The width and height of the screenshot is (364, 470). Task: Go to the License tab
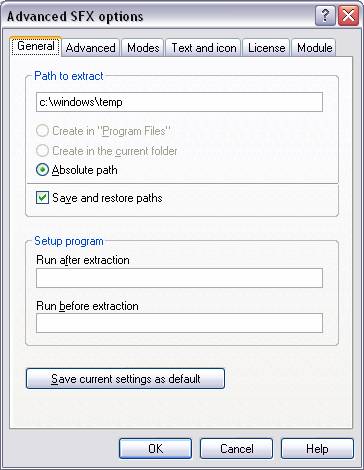[266, 48]
